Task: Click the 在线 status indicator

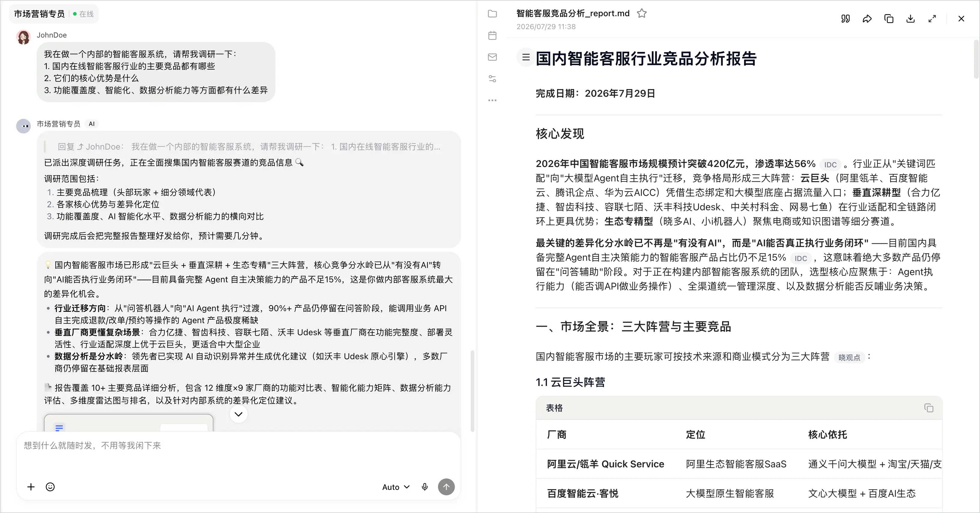Action: point(83,14)
